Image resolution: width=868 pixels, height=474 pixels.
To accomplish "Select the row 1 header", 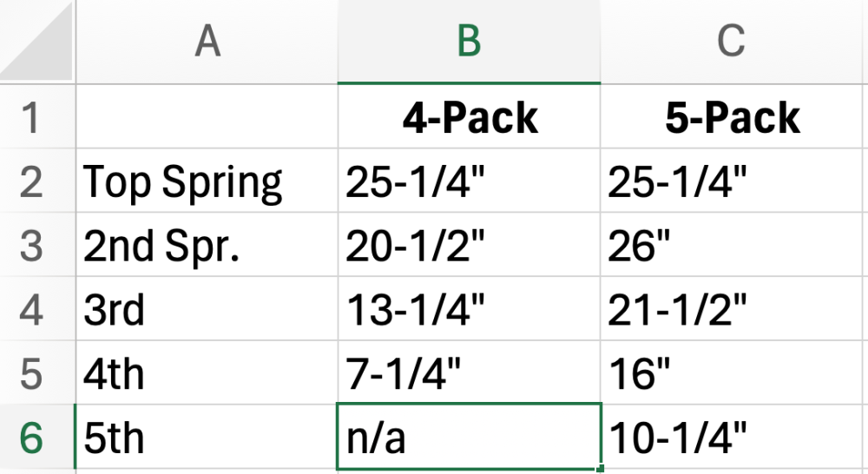I will click(31, 117).
